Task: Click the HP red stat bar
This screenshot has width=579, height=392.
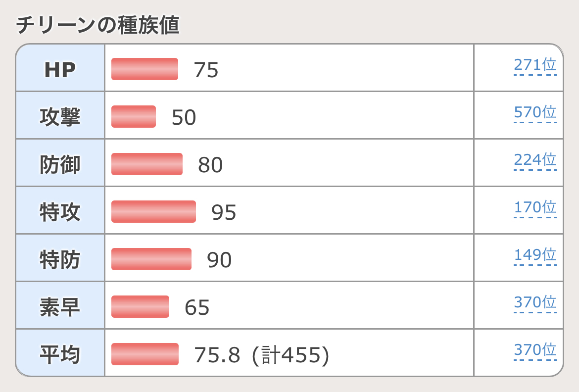Action: pos(145,69)
